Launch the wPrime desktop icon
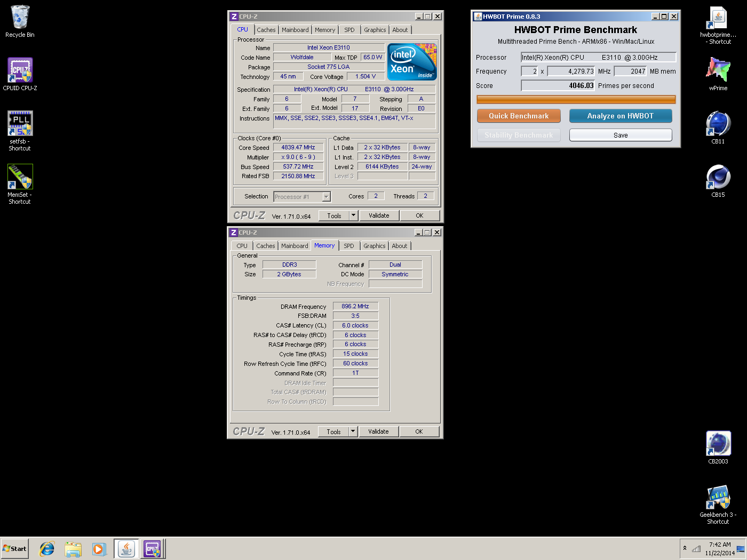Image resolution: width=747 pixels, height=560 pixels. click(x=718, y=74)
